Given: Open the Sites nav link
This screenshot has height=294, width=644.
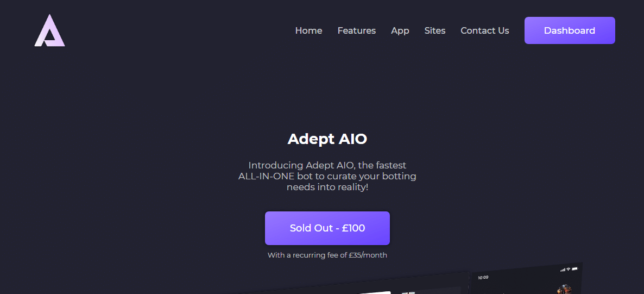Looking at the screenshot, I should click(435, 30).
